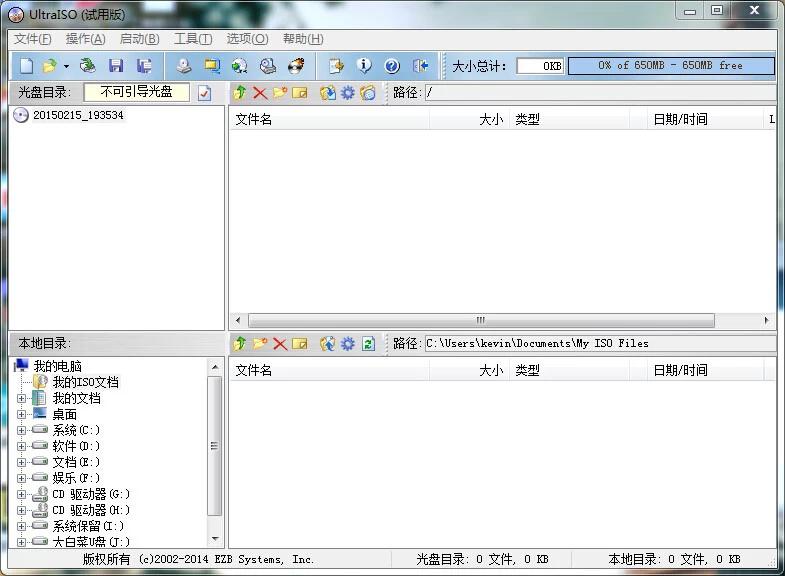This screenshot has width=785, height=576.
Task: Expand the 系统(C:) drive node
Action: tap(21, 430)
